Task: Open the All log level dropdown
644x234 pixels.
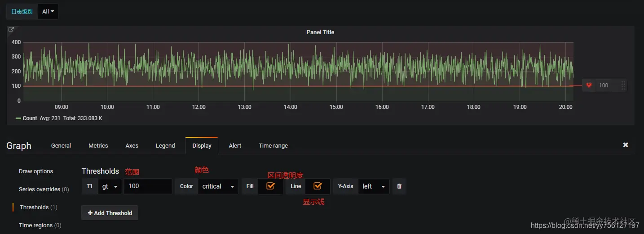Action: click(48, 12)
